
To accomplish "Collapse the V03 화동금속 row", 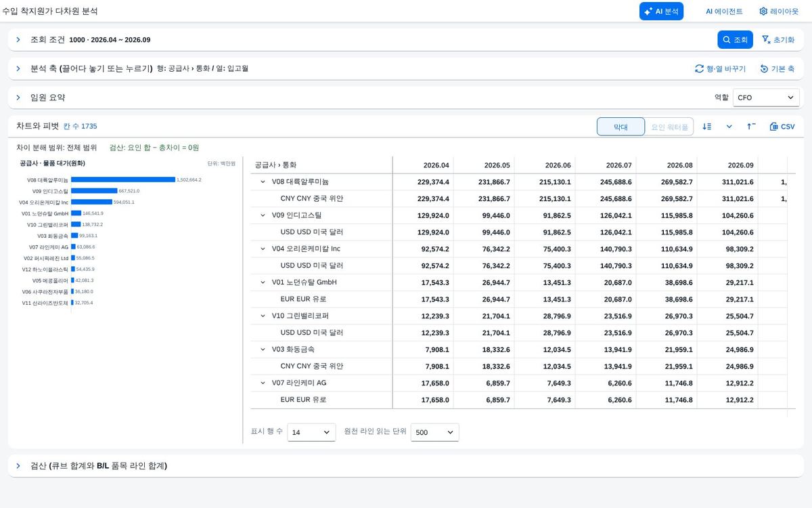I will 263,350.
